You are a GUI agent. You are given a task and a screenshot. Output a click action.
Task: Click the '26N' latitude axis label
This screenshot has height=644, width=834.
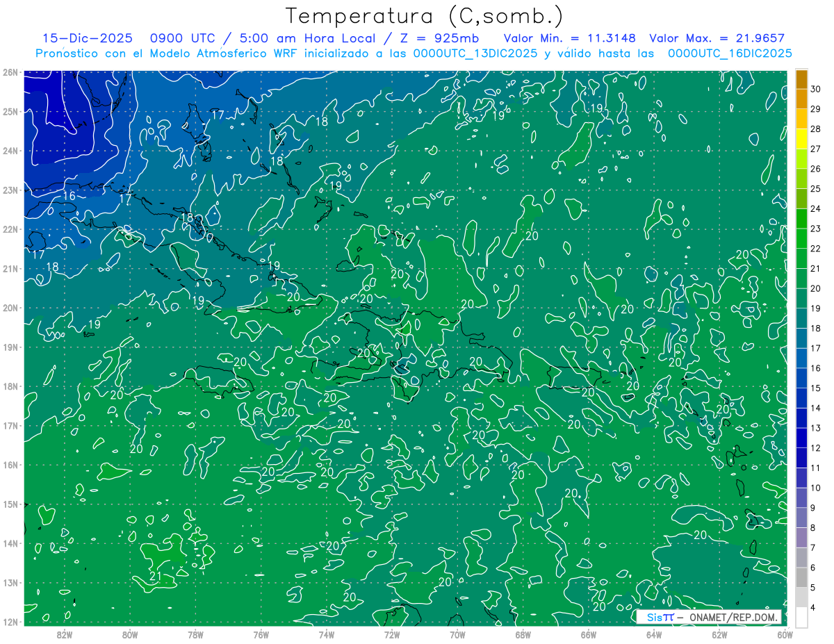(x=10, y=72)
